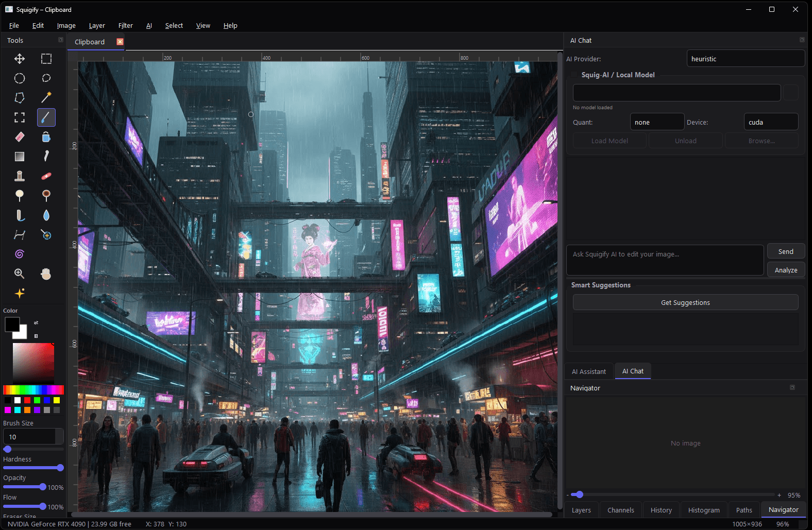The image size is (812, 530).
Task: Undock the Tools panel
Action: tap(61, 40)
